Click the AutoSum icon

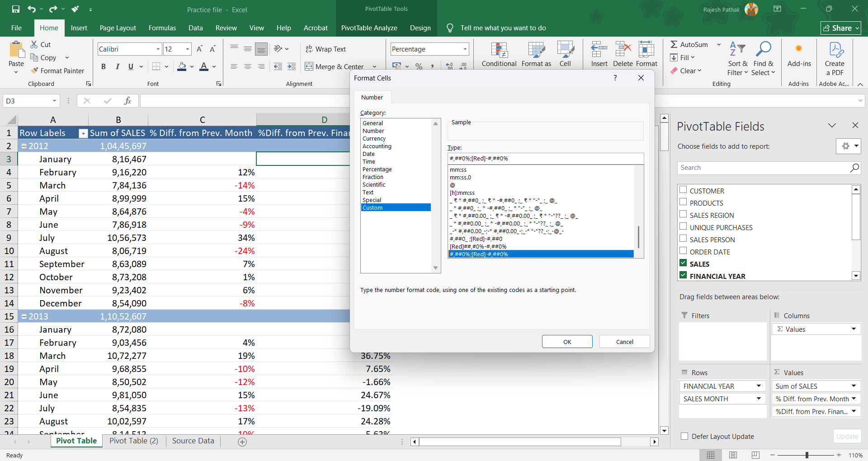[x=674, y=44]
